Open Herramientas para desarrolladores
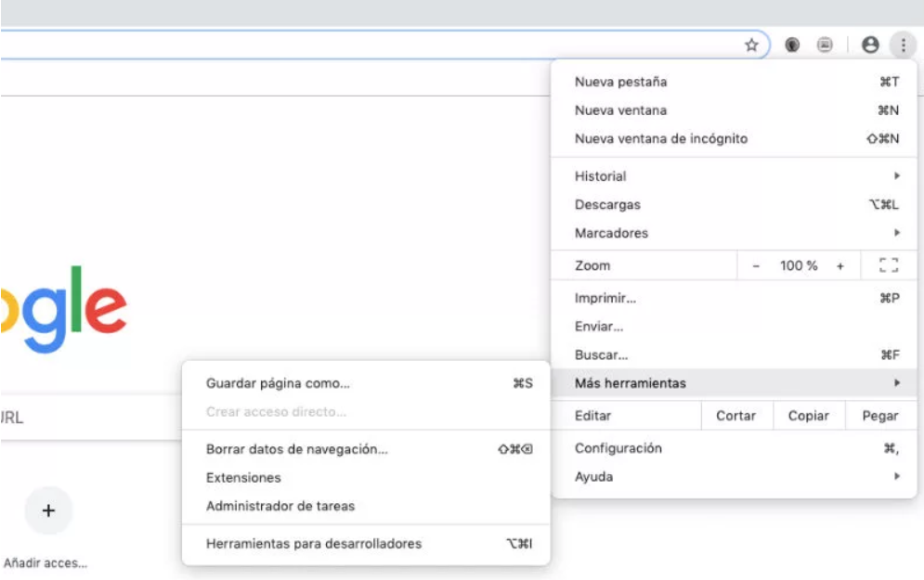 (314, 544)
